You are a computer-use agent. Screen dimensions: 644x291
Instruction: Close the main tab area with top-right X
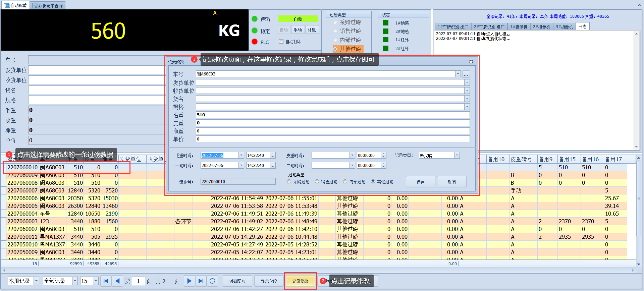click(x=639, y=5)
